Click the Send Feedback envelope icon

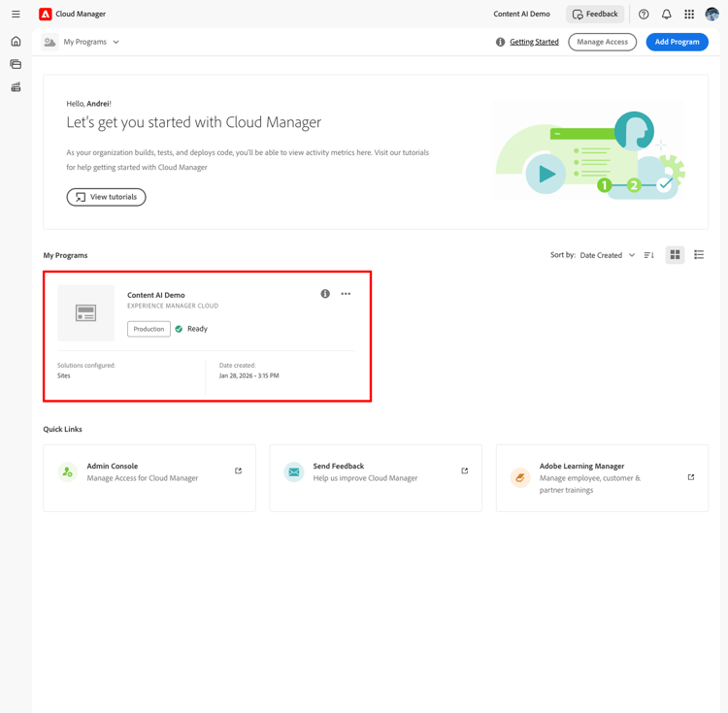point(294,472)
